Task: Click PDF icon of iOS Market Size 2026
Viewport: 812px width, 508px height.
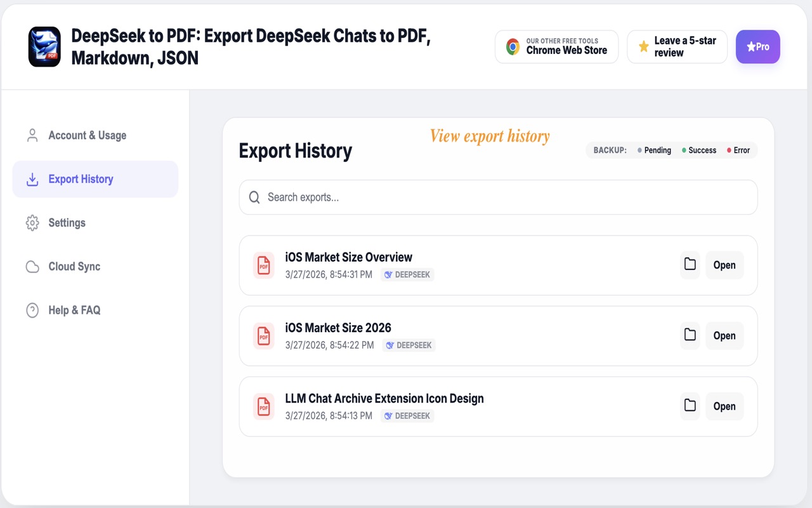Action: [263, 336]
